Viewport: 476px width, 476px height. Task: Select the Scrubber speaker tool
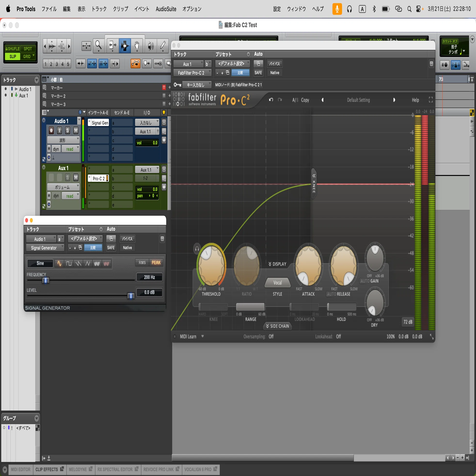pyautogui.click(x=151, y=46)
